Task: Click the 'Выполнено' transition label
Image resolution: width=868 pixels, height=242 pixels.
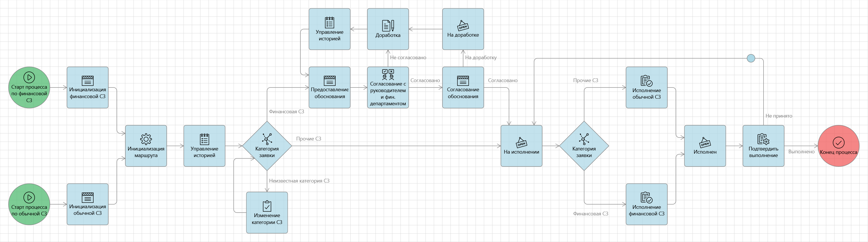Action: (801, 152)
